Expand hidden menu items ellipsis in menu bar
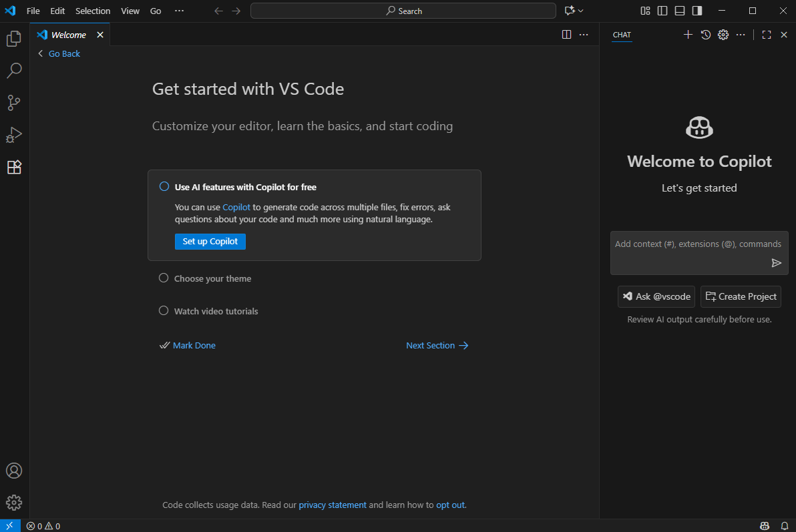 tap(179, 11)
